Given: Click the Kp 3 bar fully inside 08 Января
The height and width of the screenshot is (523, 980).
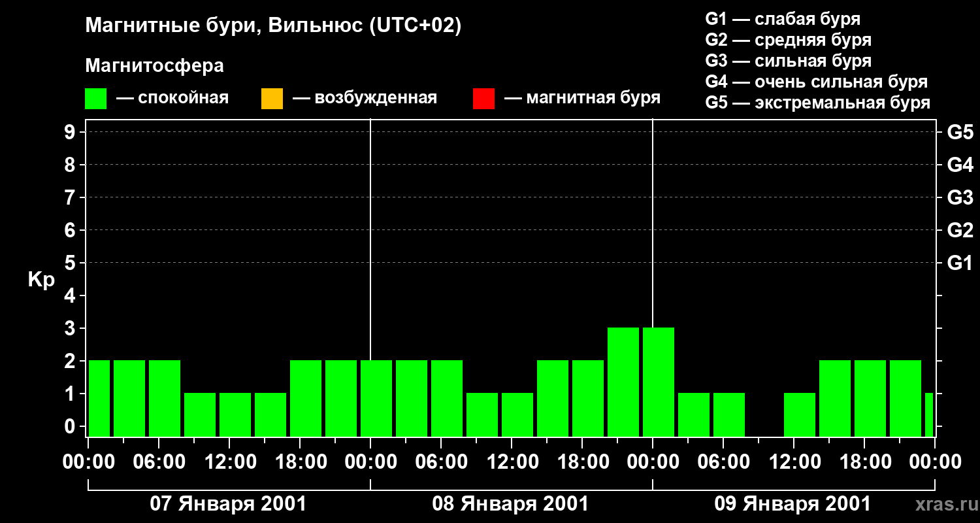Looking at the screenshot, I should 623,382.
